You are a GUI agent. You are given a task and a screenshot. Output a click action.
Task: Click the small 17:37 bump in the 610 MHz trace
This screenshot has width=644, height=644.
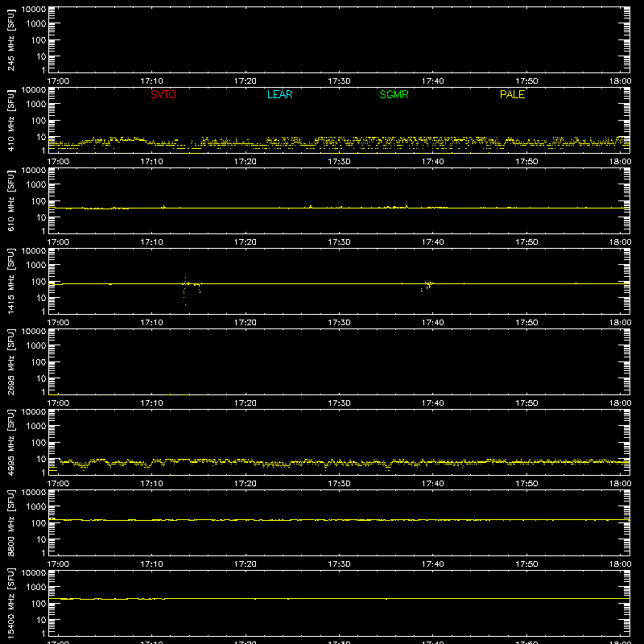(x=407, y=206)
